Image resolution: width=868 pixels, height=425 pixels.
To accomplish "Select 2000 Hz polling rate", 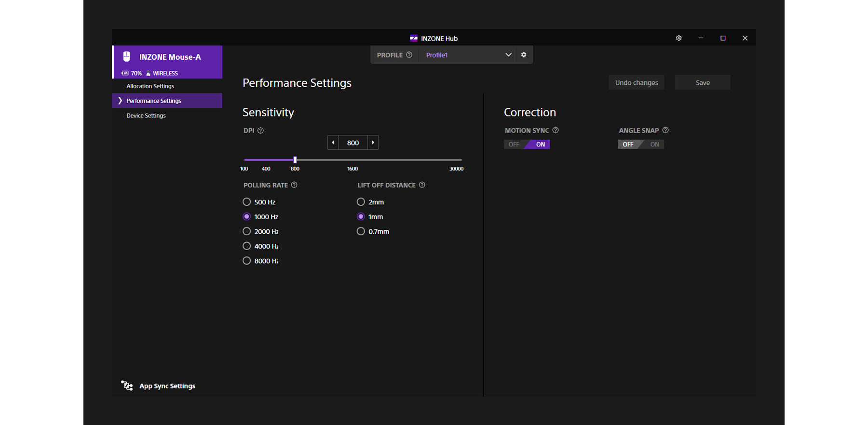I will click(x=246, y=231).
